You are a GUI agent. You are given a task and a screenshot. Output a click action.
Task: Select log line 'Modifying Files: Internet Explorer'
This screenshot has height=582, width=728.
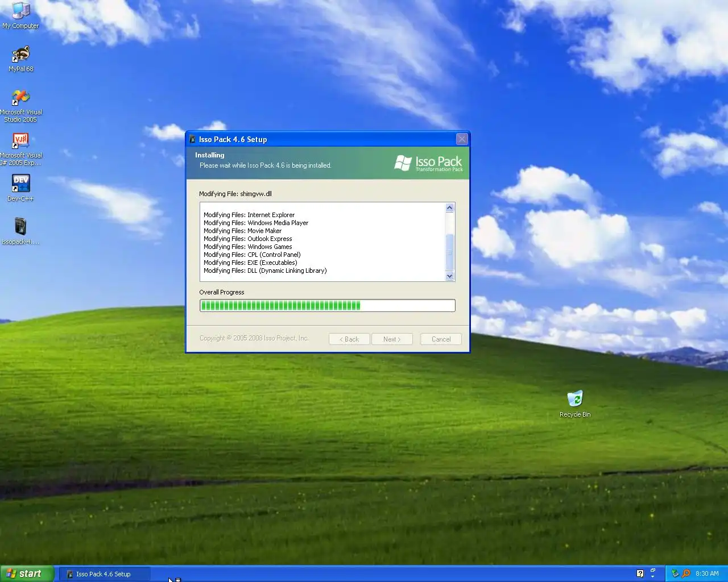pyautogui.click(x=249, y=215)
